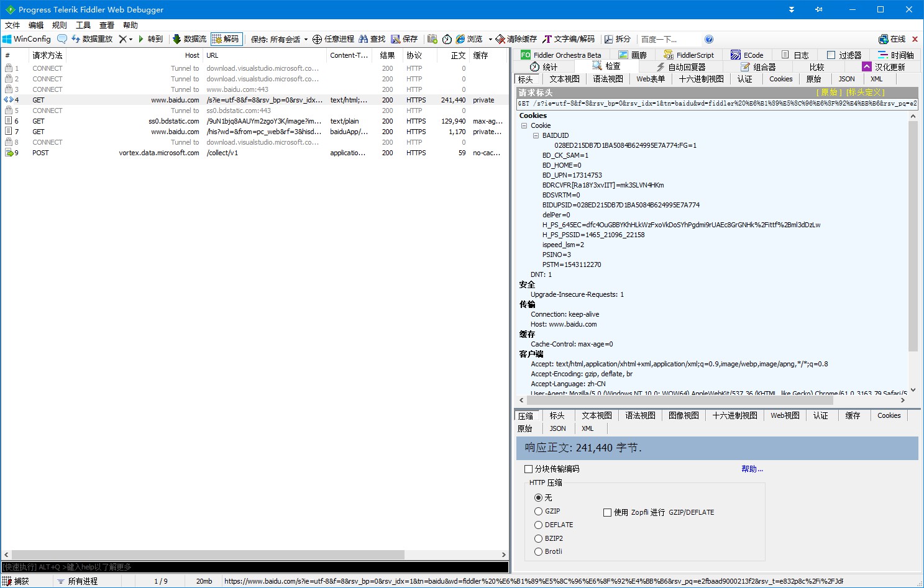
Task: Open the 查看 menu
Action: (107, 25)
